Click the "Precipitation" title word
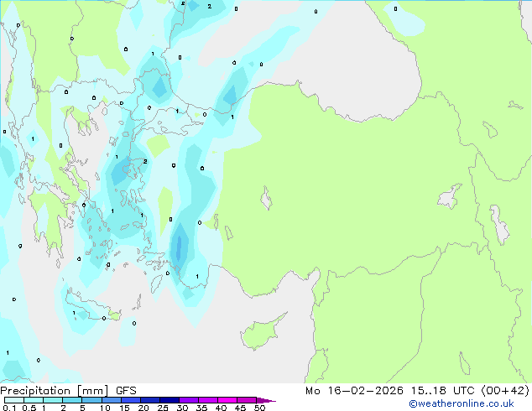Viewport: 532px width, 411px height. (35, 391)
